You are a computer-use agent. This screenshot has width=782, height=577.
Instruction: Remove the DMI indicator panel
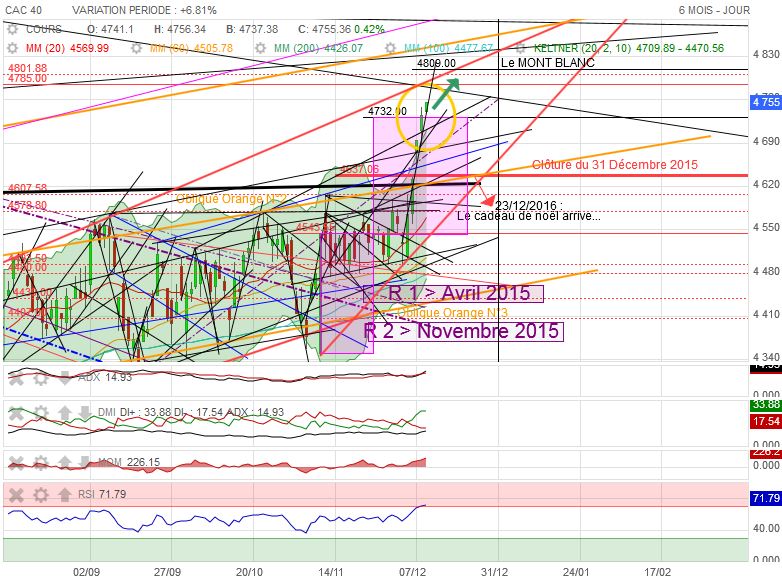(16, 413)
